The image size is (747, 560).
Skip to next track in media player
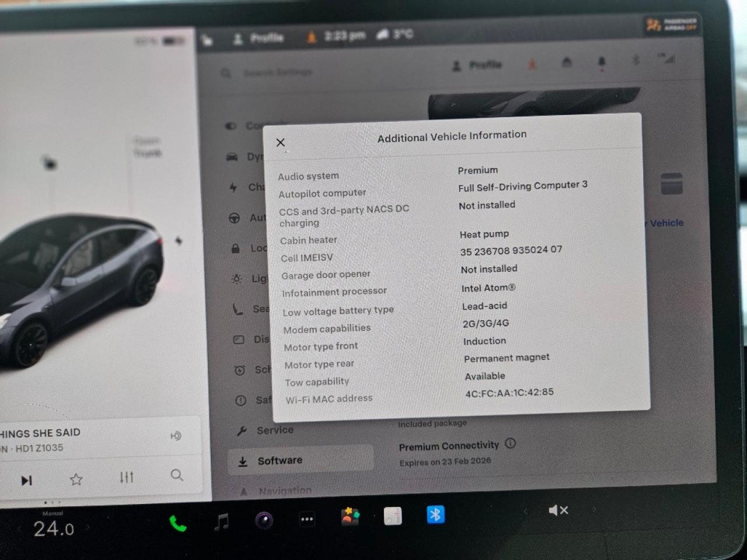(26, 480)
